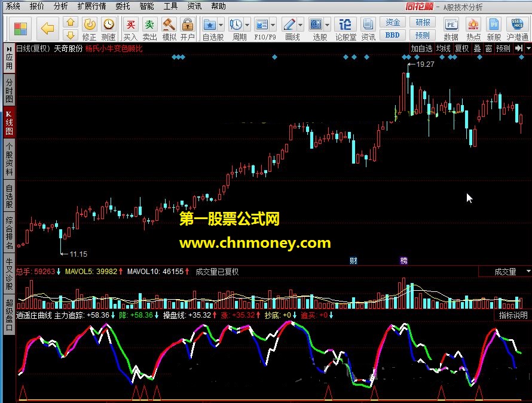Click 加自选 button
Screen dimensions: 532x403
coord(422,48)
